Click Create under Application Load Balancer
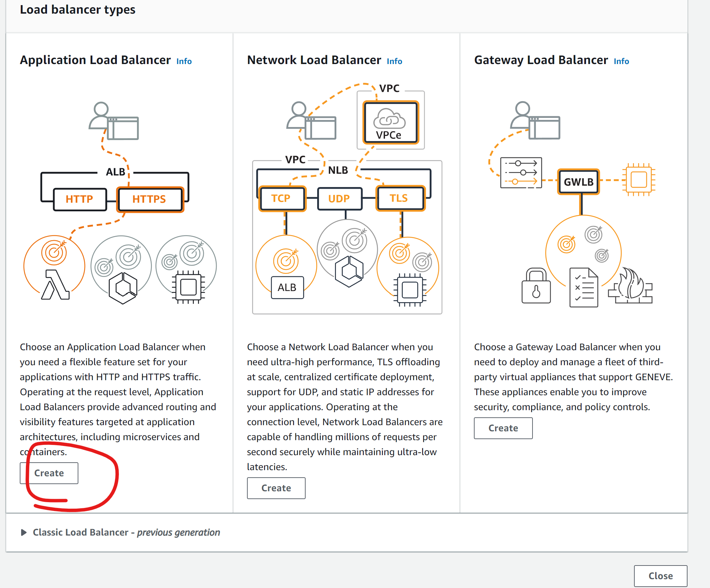The image size is (710, 588). [49, 473]
